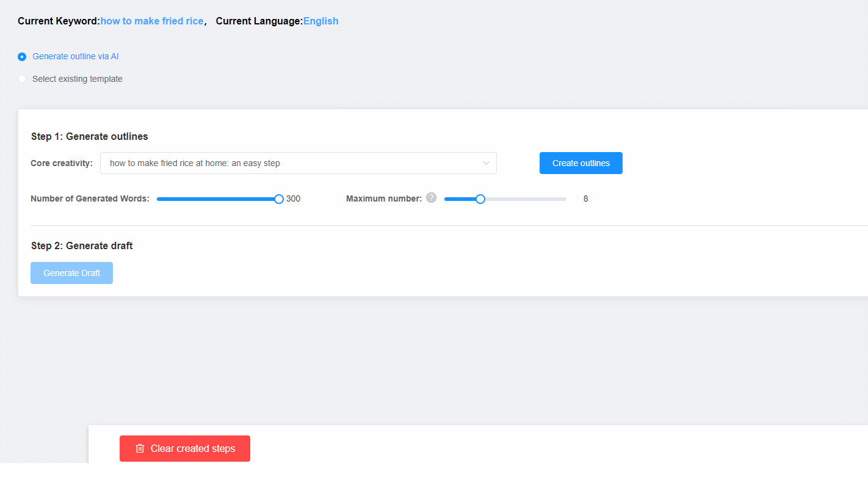This screenshot has height=502, width=868.
Task: Click the Maximum number slider handle
Action: click(480, 199)
